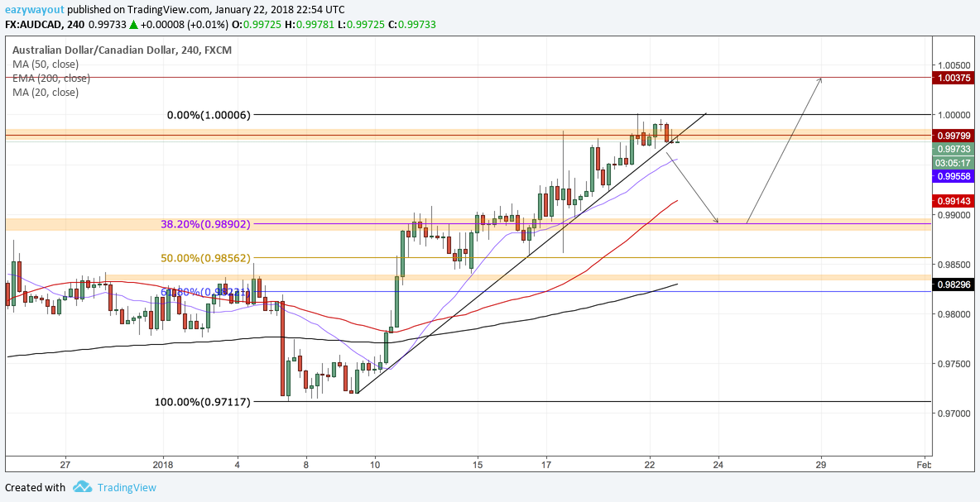The height and width of the screenshot is (502, 980).
Task: Click the 0.98296 black EMA price tag
Action: point(955,284)
